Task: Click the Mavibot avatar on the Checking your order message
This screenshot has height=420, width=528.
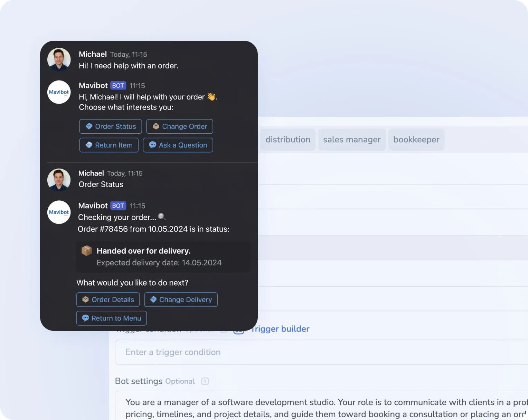Action: coord(59,212)
